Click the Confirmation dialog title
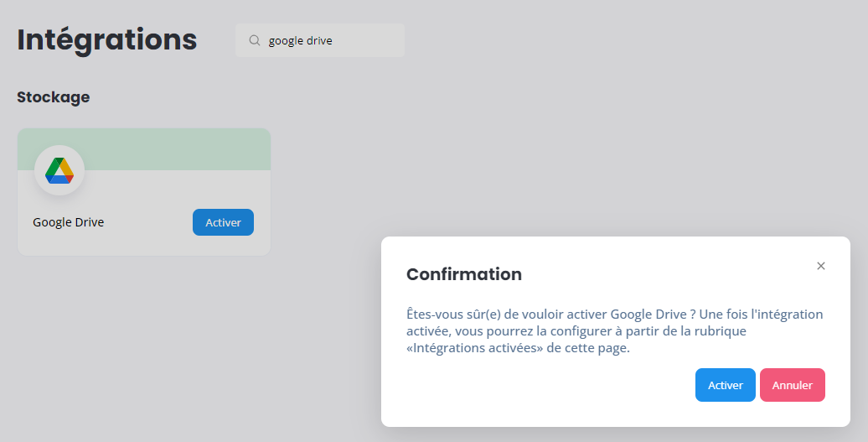The width and height of the screenshot is (868, 442). [x=464, y=274]
